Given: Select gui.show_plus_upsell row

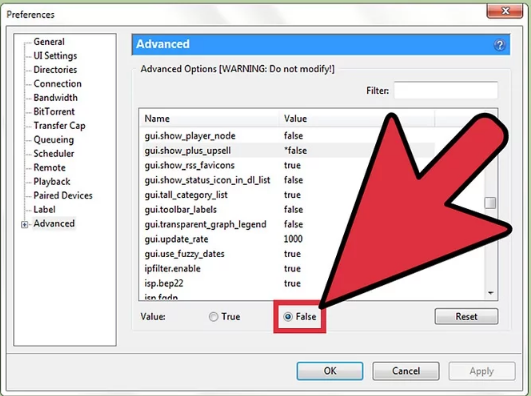Looking at the screenshot, I should pos(286,150).
